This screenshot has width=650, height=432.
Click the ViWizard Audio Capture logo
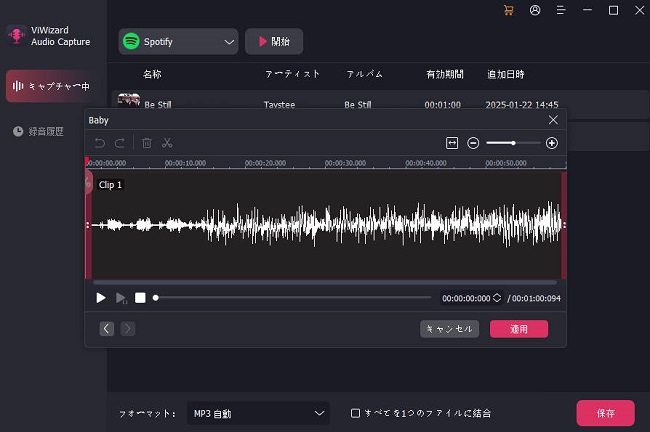[x=17, y=36]
